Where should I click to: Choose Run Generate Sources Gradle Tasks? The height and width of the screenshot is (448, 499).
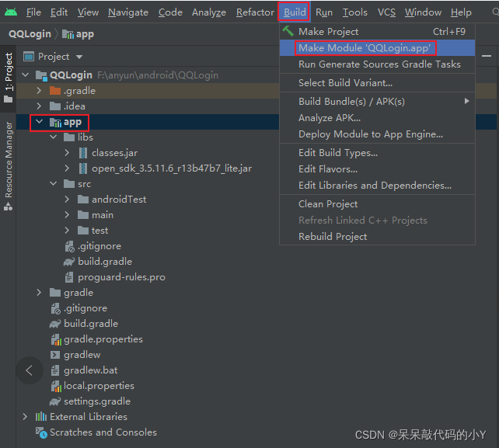(x=377, y=64)
